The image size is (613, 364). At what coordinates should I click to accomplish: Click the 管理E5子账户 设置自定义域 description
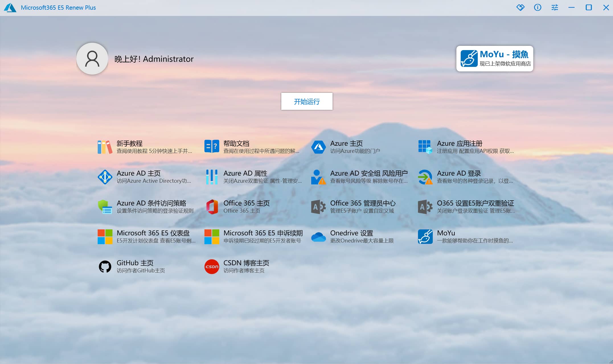pos(362,211)
